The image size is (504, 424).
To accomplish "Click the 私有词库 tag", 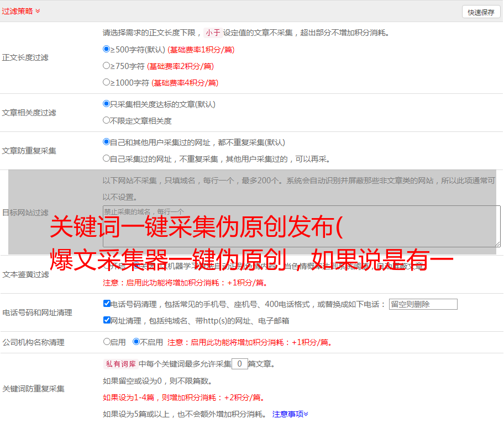I will click(x=120, y=364).
